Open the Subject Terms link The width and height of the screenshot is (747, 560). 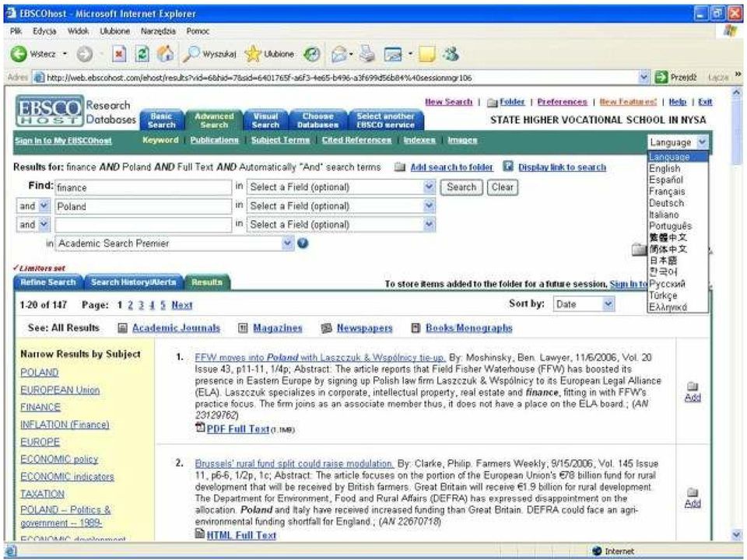[x=281, y=140]
